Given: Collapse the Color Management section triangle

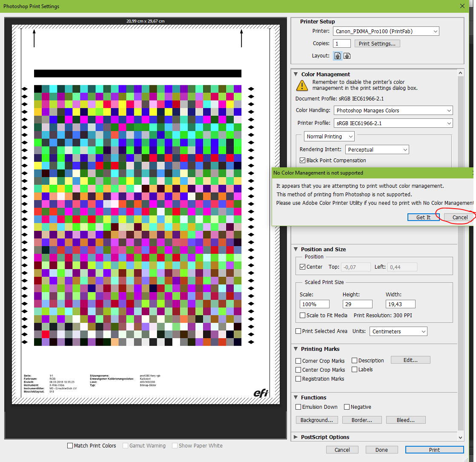Looking at the screenshot, I should [295, 74].
